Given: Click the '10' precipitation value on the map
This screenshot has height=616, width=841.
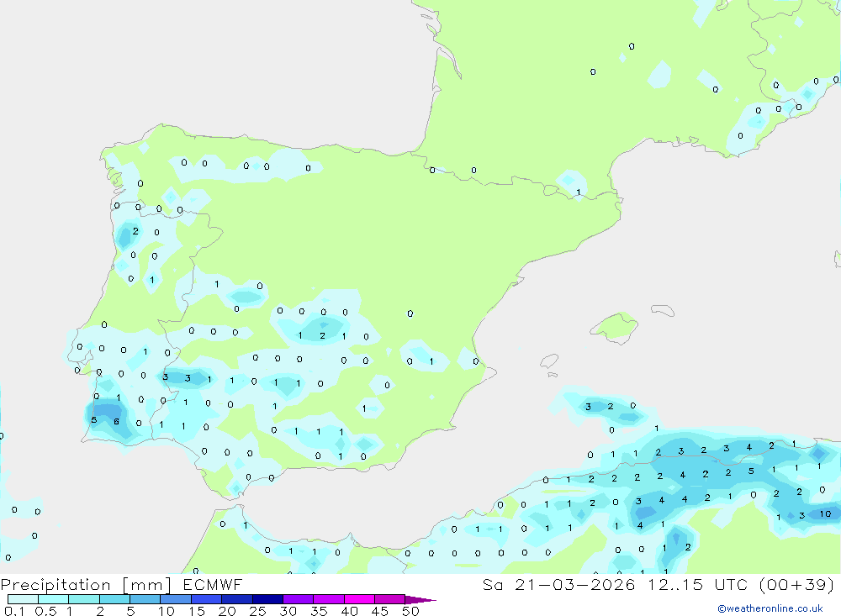Looking at the screenshot, I should click(x=826, y=513).
